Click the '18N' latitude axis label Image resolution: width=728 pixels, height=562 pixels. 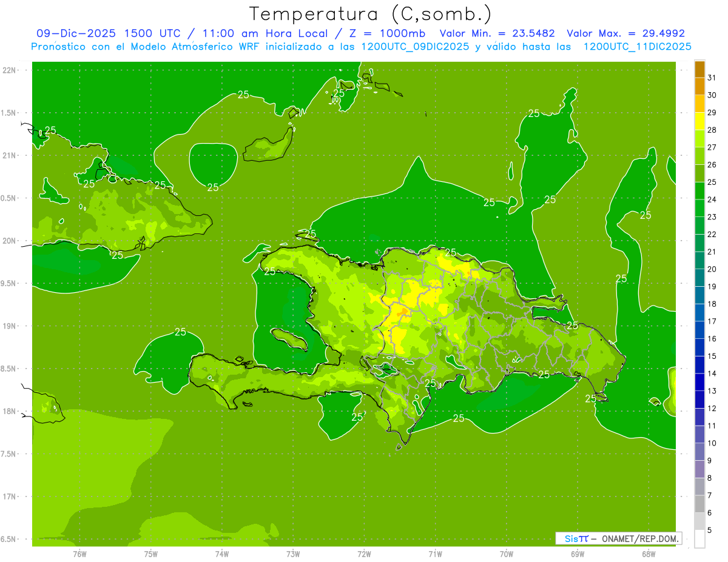pos(9,412)
